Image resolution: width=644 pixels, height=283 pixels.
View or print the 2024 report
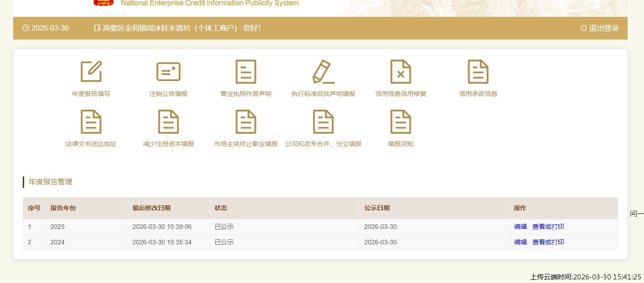tap(548, 242)
